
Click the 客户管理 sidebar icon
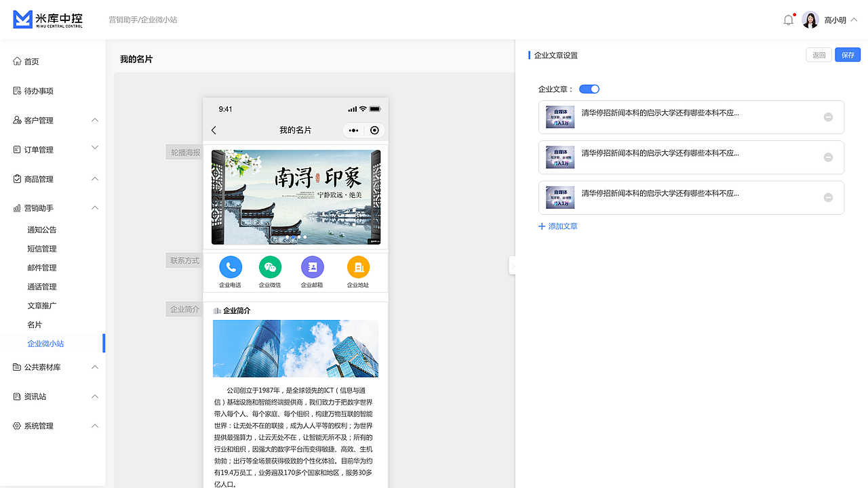point(17,120)
